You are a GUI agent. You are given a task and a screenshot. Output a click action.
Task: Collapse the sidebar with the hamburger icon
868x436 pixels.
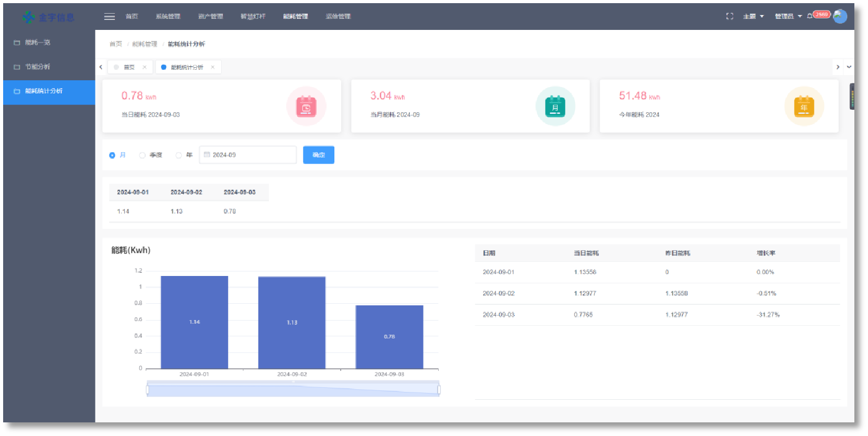click(110, 17)
